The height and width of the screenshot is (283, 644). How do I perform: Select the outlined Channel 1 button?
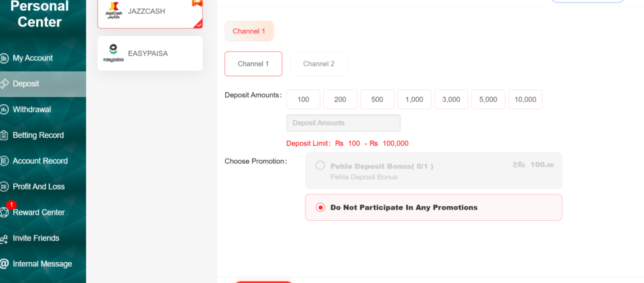coord(253,64)
